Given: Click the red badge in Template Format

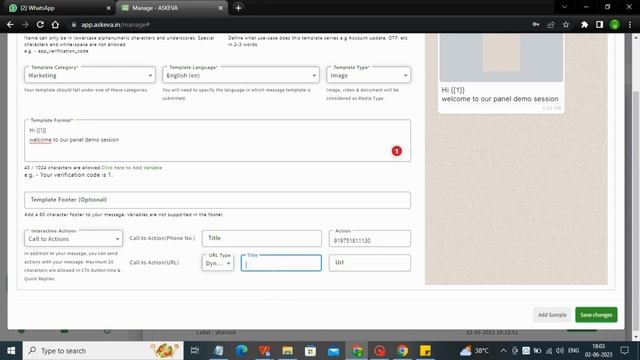Looking at the screenshot, I should [x=397, y=151].
